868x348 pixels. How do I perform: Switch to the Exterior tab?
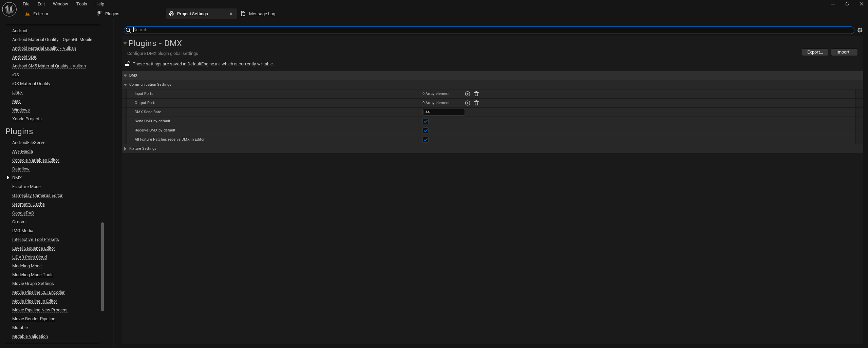click(x=41, y=14)
